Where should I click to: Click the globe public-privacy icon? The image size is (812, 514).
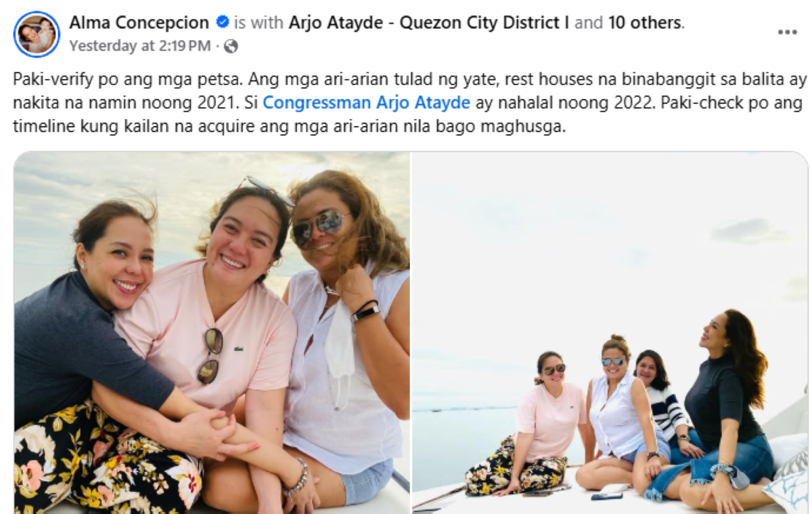pyautogui.click(x=231, y=46)
